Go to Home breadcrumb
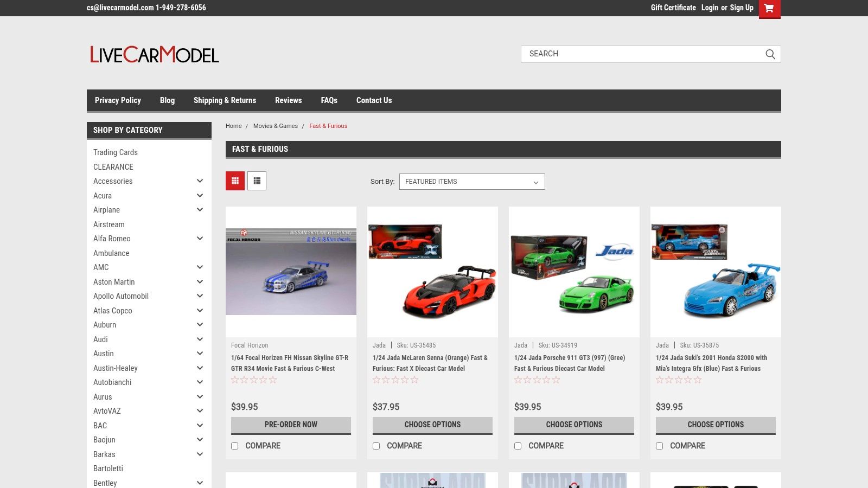 [234, 126]
